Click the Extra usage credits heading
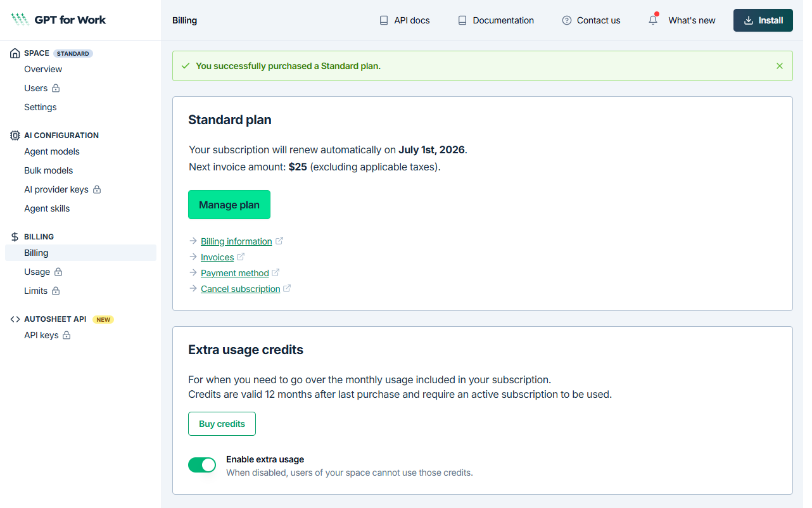Viewport: 812px width, 508px height. click(x=246, y=350)
